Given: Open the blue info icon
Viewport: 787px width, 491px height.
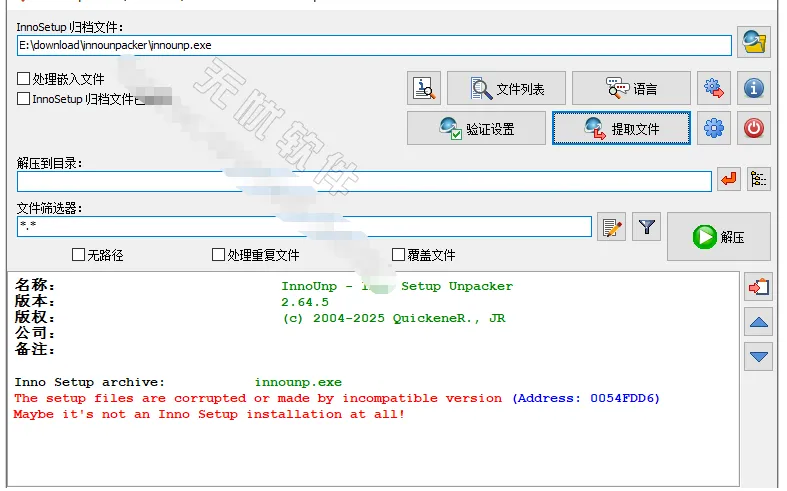Looking at the screenshot, I should pos(753,88).
